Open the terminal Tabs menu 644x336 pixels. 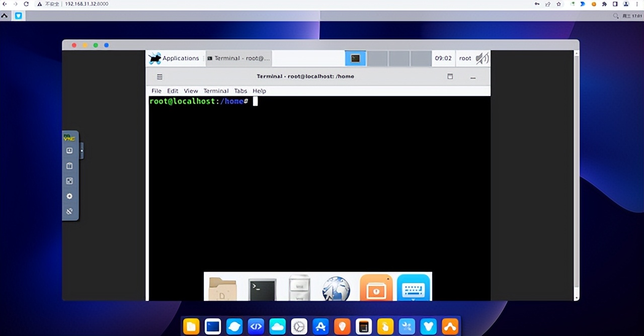240,91
